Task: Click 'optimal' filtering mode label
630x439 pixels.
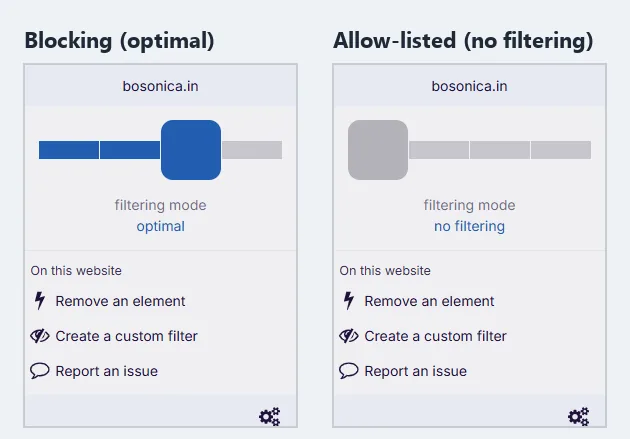Action: (161, 227)
